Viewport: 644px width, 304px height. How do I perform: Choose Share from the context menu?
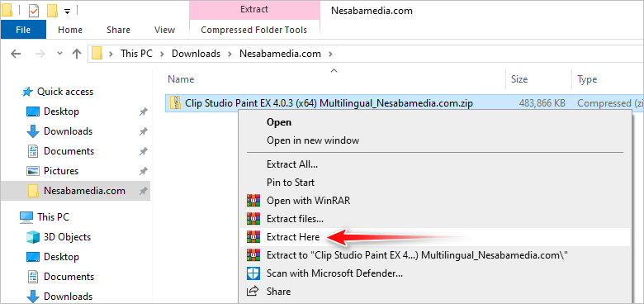(435, 292)
